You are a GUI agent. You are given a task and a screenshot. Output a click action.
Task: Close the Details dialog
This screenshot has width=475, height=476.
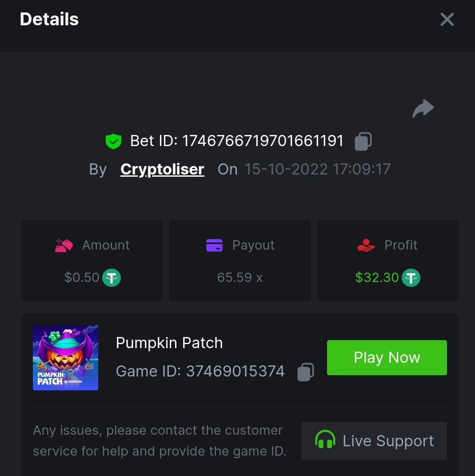point(447,20)
